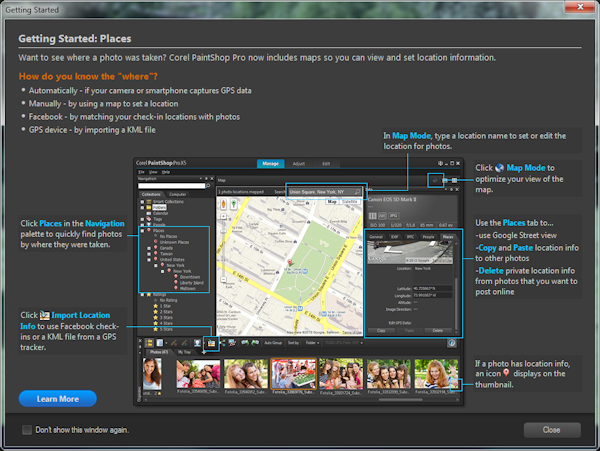Expand the United States node in Places
The image size is (600, 451).
(147, 259)
